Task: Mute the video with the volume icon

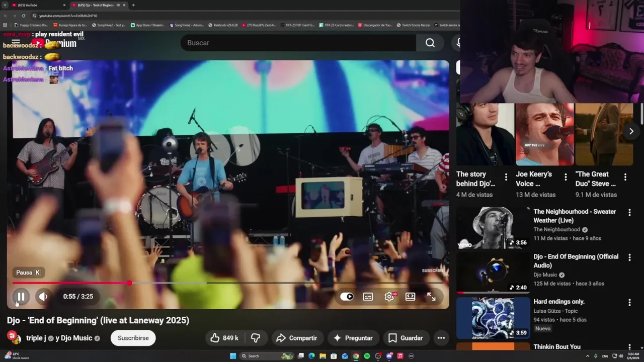Action: [43, 297]
